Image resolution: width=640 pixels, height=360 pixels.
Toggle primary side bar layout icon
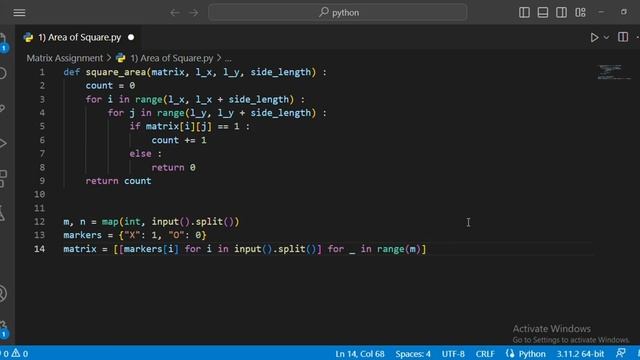(x=524, y=13)
